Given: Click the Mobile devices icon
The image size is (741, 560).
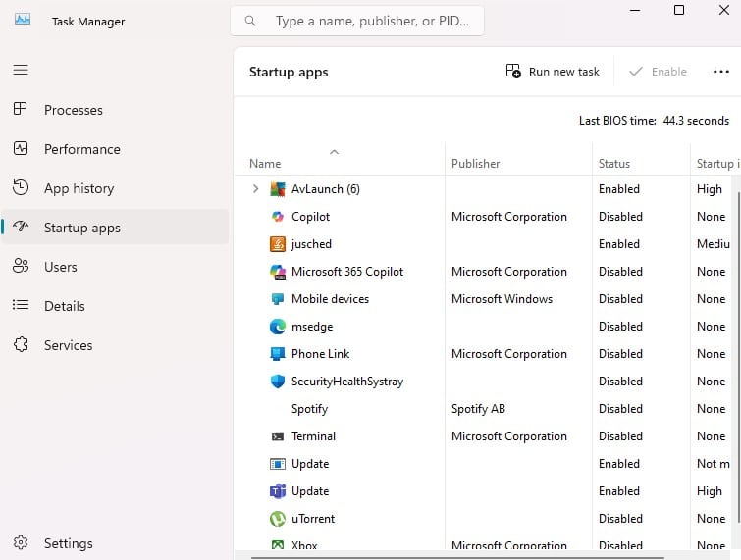Looking at the screenshot, I should click(x=278, y=299).
